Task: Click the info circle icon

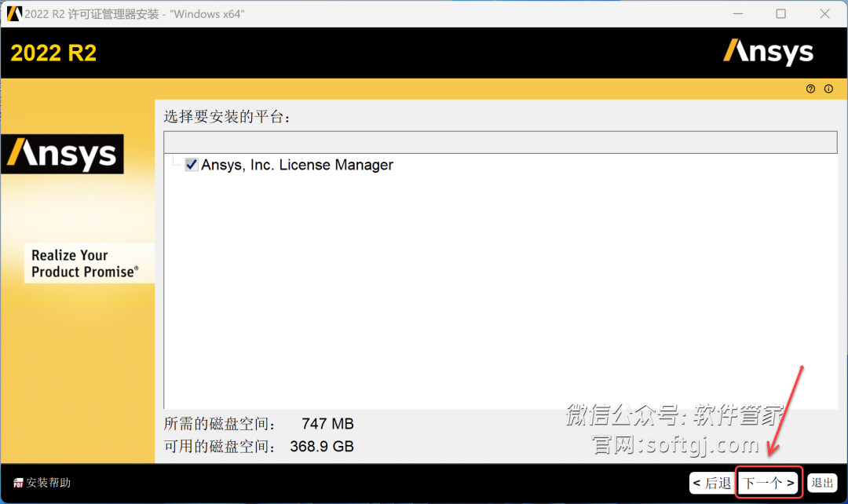Action: pyautogui.click(x=828, y=89)
